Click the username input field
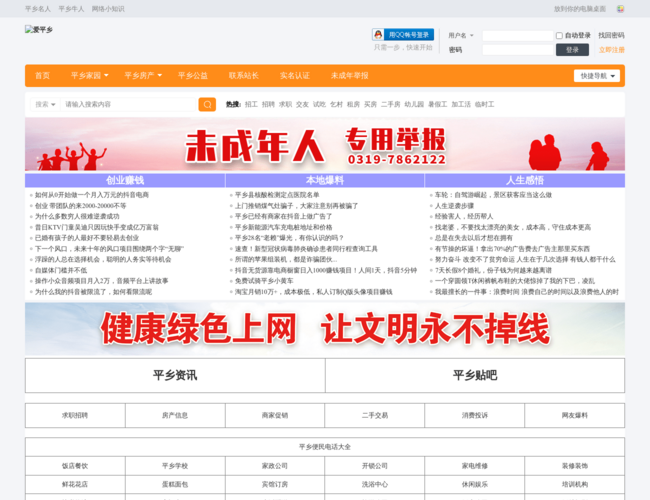Screen dimensions: 650x500 (517, 35)
